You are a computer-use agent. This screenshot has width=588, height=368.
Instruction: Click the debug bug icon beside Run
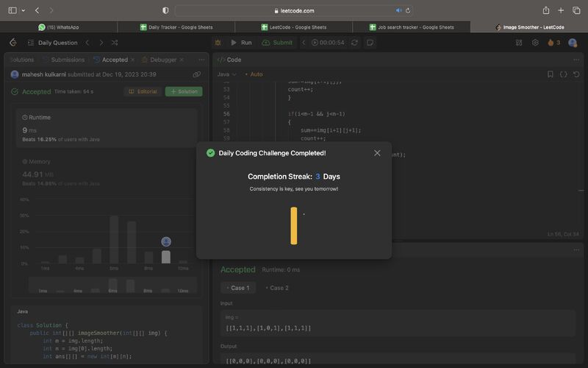tap(218, 43)
